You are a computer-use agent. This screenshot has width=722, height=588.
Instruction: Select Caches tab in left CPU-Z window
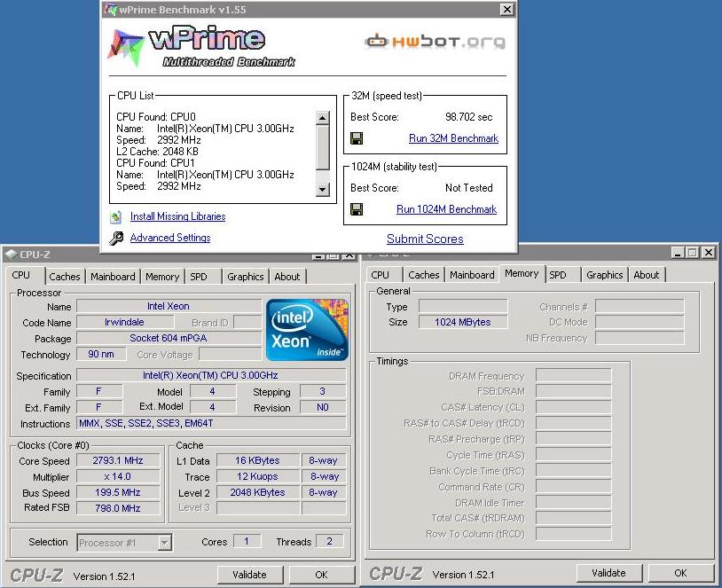(65, 277)
